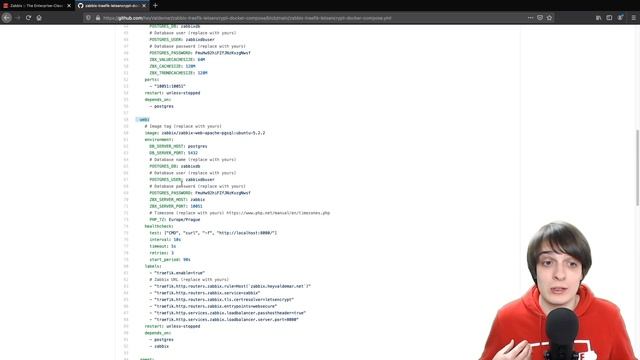Click 'entrypoints=websecure' line
Screen dimensions: 640x360
213,306
